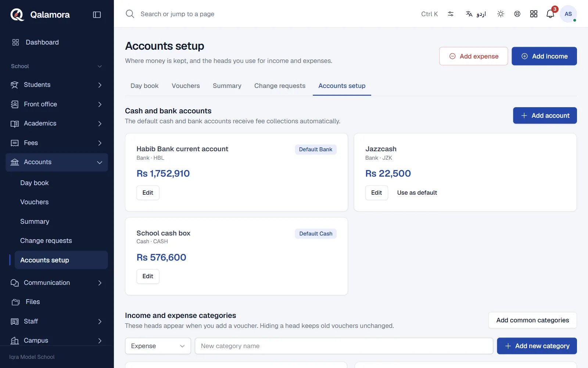Open Vouchers in sidebar

point(61,202)
